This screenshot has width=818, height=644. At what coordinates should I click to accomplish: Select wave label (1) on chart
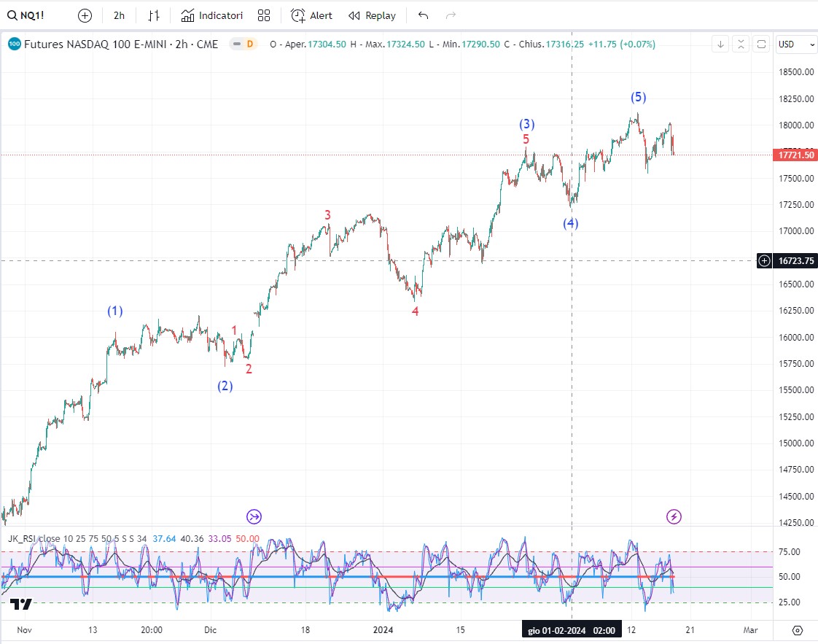pyautogui.click(x=114, y=311)
